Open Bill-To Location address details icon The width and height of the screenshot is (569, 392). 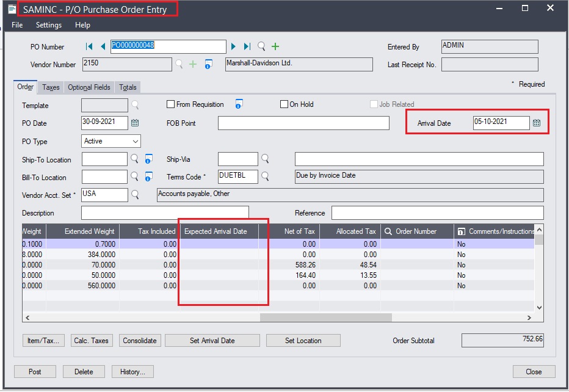click(x=148, y=176)
